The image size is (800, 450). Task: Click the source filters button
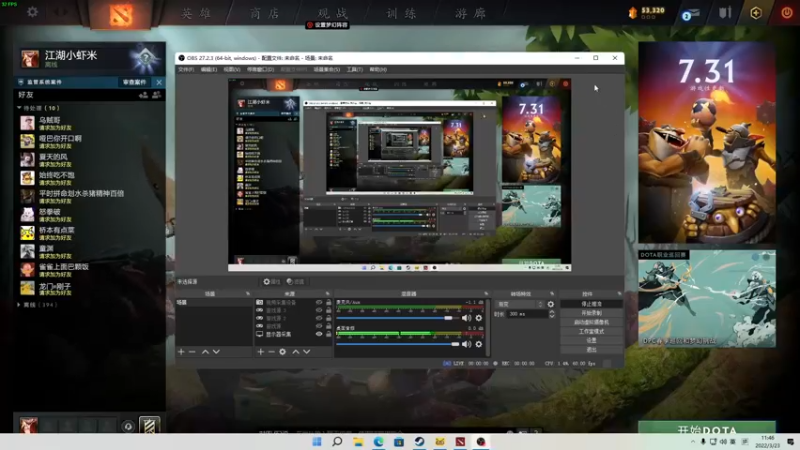coord(295,282)
